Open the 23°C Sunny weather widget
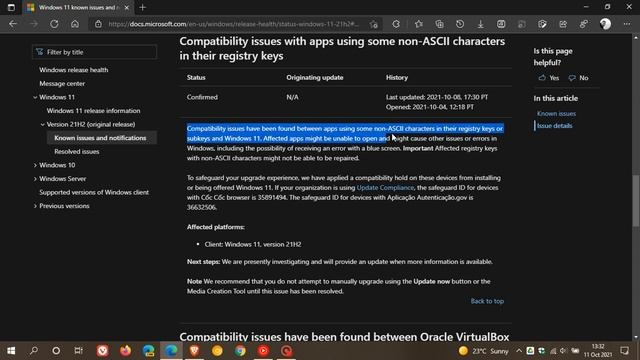640x360 pixels. click(x=483, y=351)
